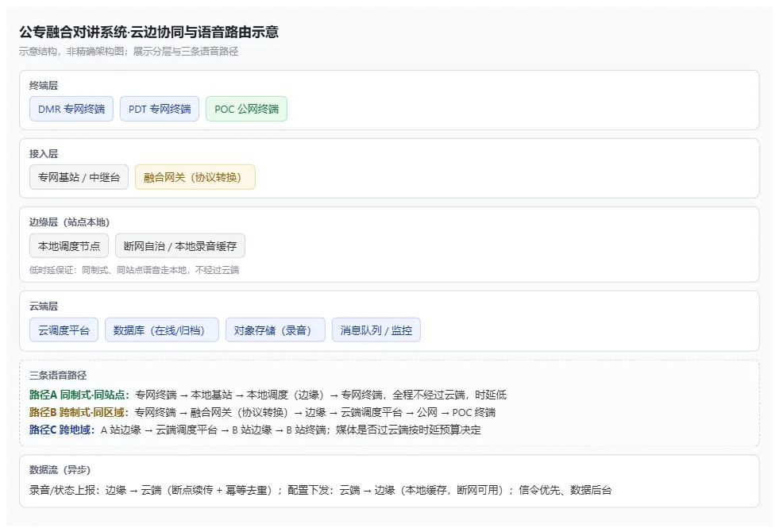Click the green 路径A 同制式·同站点 label

(79, 395)
